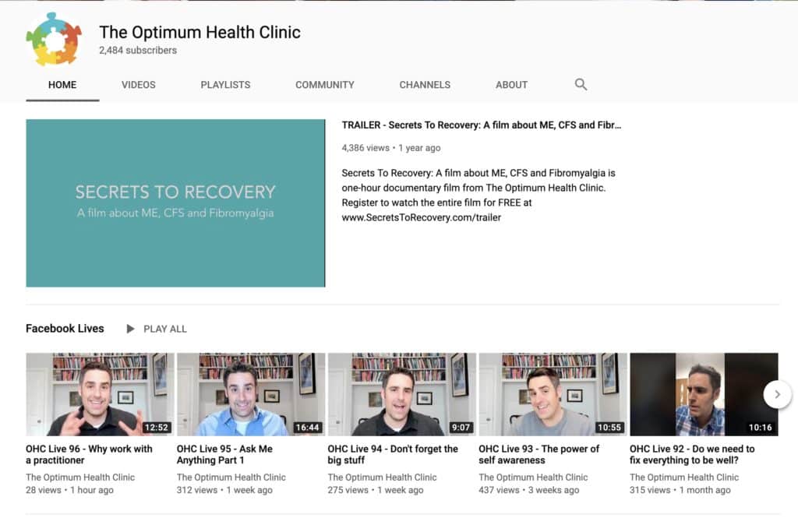Click '275 views • 1 week ago' text
798x532 pixels.
pos(376,490)
